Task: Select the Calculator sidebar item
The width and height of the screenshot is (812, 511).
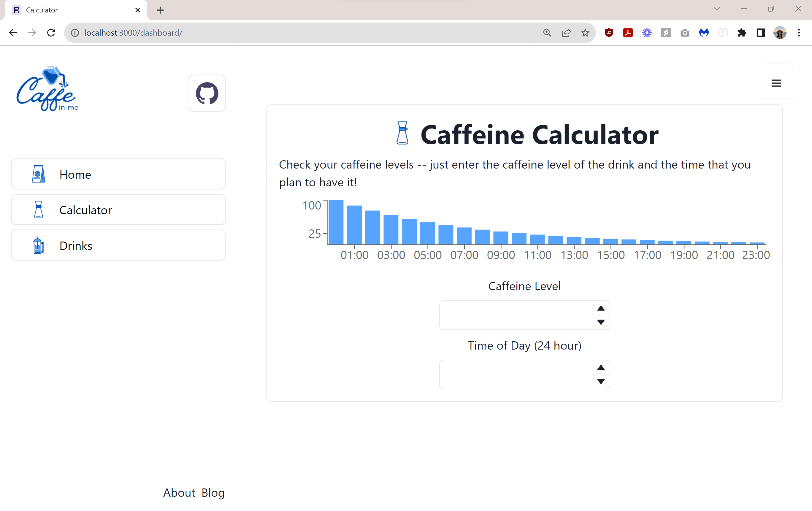Action: coord(118,210)
